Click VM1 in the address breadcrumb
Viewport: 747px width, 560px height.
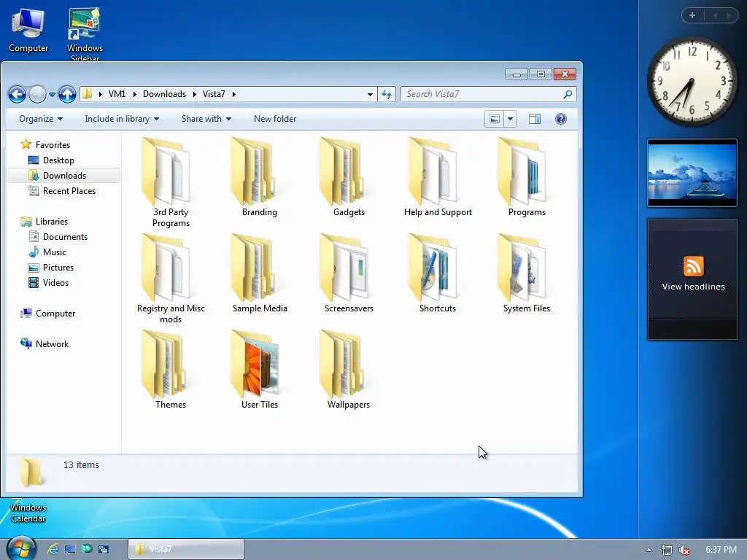pos(117,94)
